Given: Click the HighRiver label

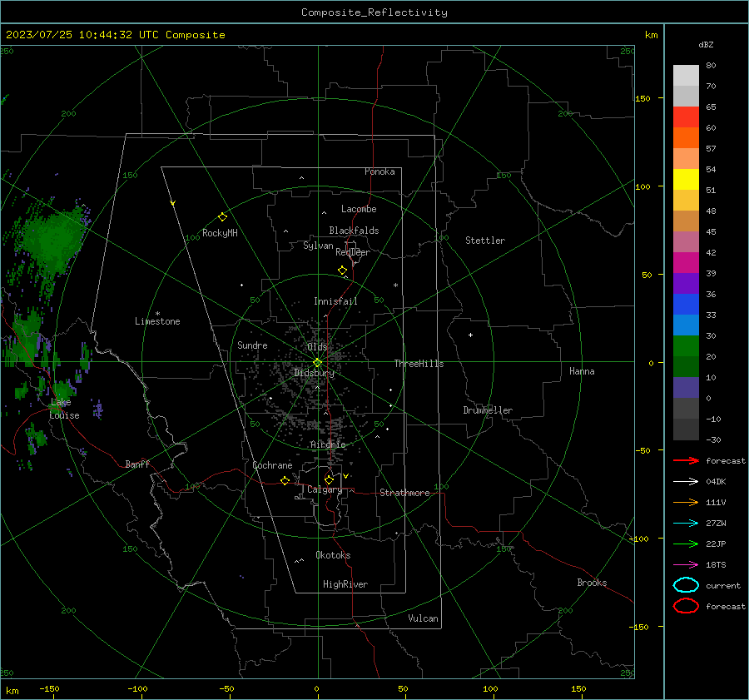Looking at the screenshot, I should click(345, 584).
